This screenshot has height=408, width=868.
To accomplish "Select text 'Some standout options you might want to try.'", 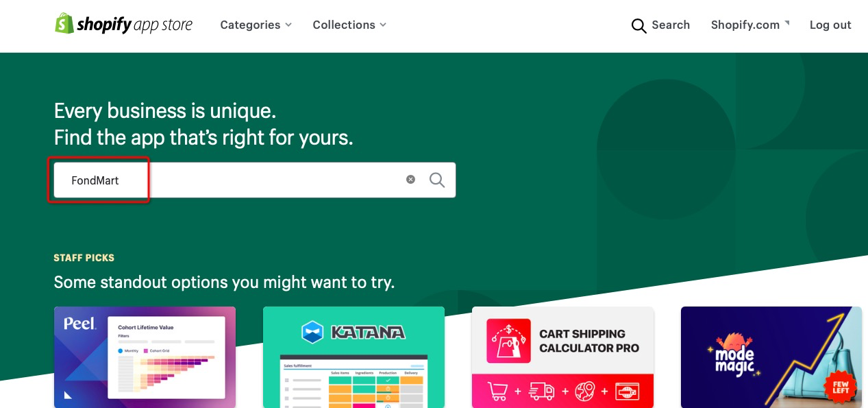I will pos(224,282).
